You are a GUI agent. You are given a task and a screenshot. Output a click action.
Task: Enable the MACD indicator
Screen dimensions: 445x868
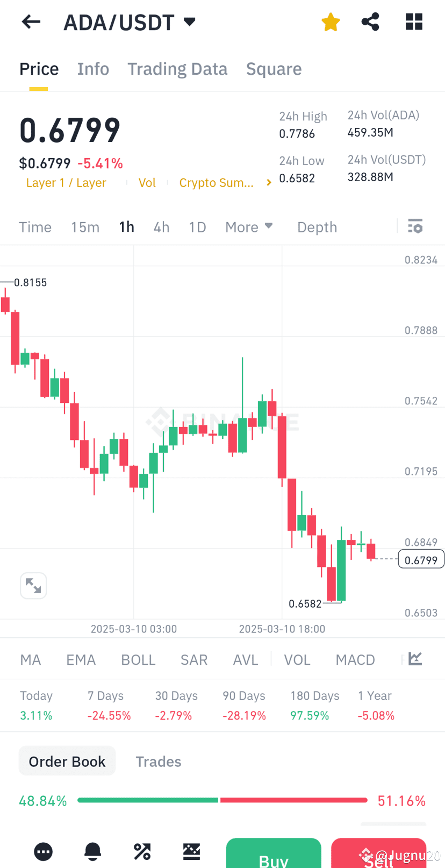point(355,659)
